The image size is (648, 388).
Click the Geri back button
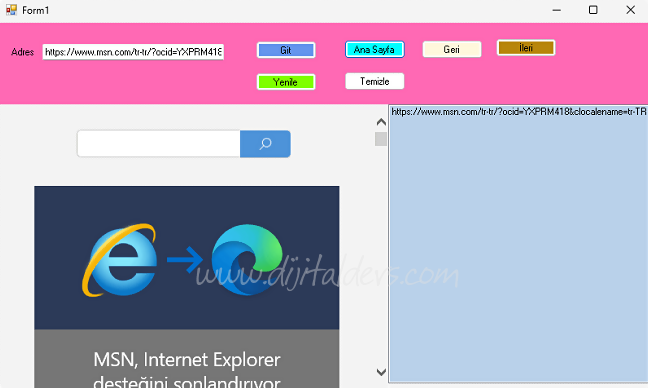click(452, 49)
